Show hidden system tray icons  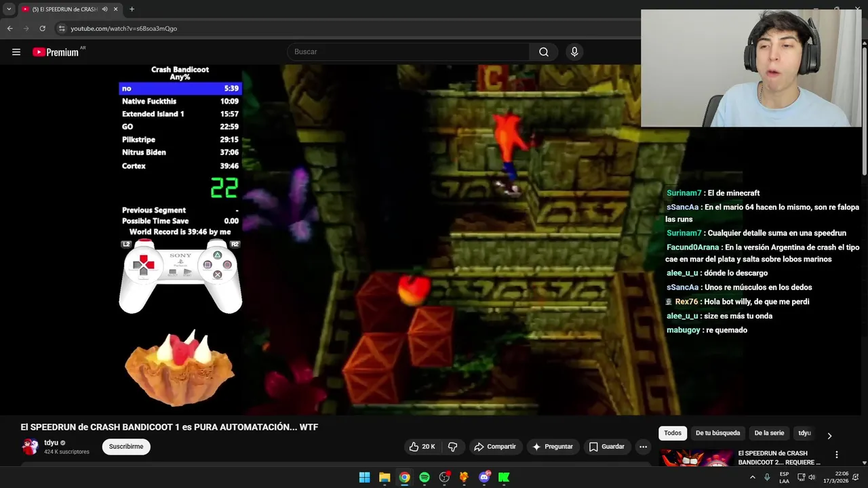[x=752, y=477]
